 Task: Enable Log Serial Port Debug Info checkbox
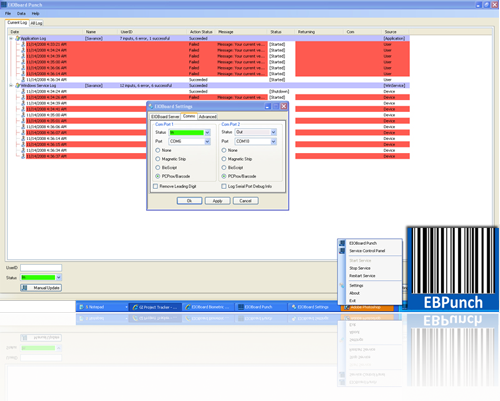(x=224, y=186)
